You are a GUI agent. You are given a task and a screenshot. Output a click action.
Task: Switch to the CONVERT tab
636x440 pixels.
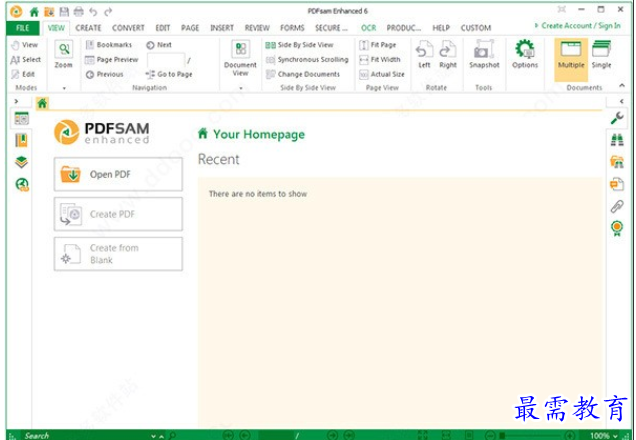point(128,28)
